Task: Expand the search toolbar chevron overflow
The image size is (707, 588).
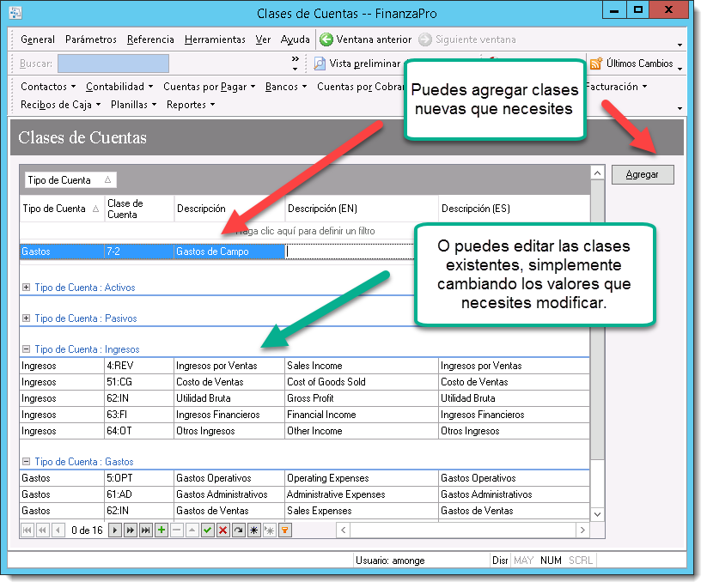Action: point(295,59)
